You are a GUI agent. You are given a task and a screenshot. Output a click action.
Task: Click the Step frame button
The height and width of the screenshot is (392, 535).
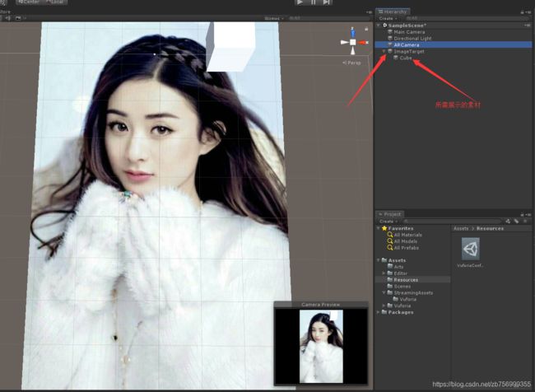point(327,2)
